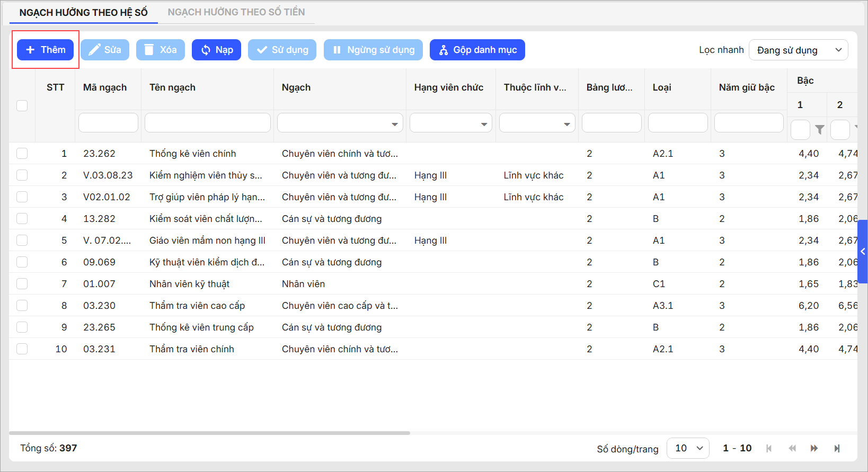Select checkbox for Nhân viên kỹ thuật row

point(22,284)
